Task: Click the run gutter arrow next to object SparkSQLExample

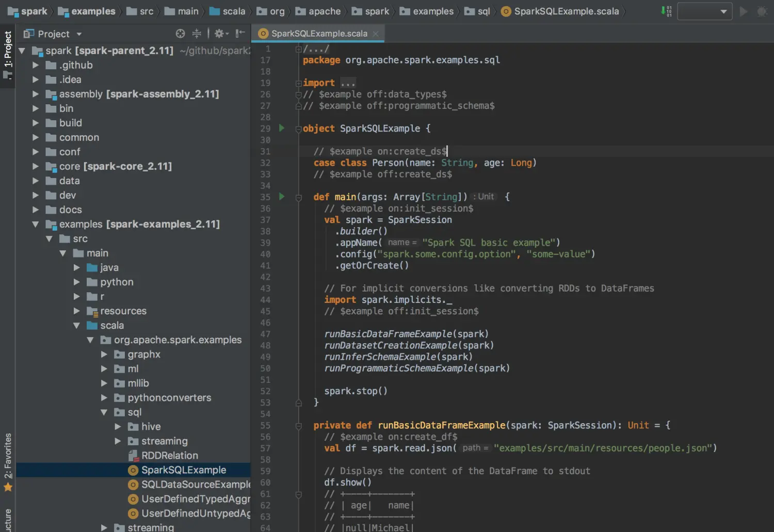Action: pos(282,128)
